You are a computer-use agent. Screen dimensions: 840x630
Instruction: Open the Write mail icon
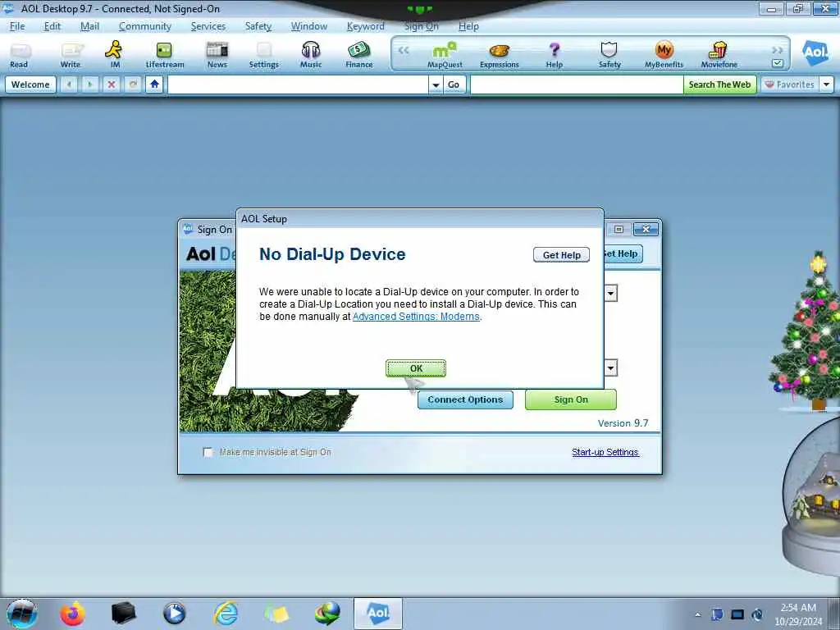coord(71,55)
